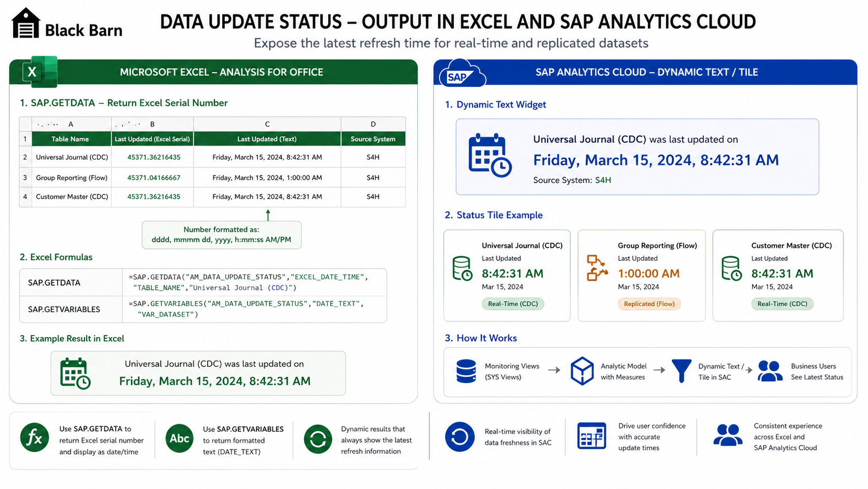Click the Microsoft Excel logo icon
The image size is (868, 489).
point(40,72)
